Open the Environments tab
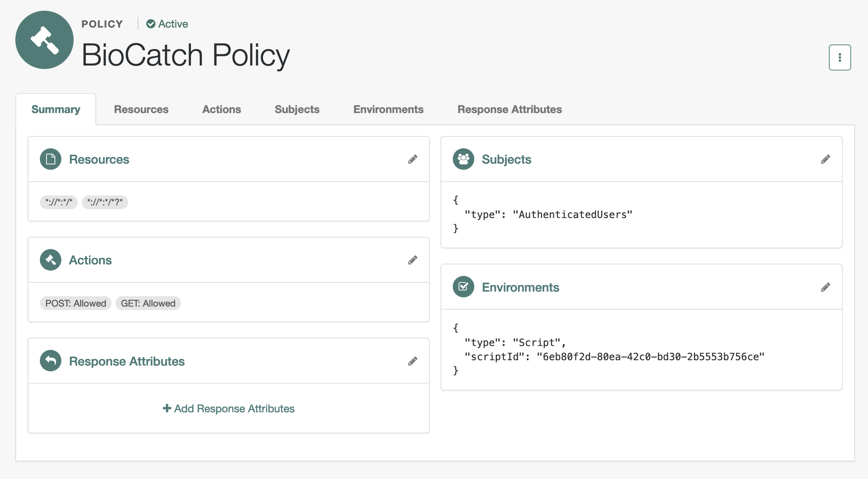Viewport: 868px width, 479px height. tap(388, 108)
